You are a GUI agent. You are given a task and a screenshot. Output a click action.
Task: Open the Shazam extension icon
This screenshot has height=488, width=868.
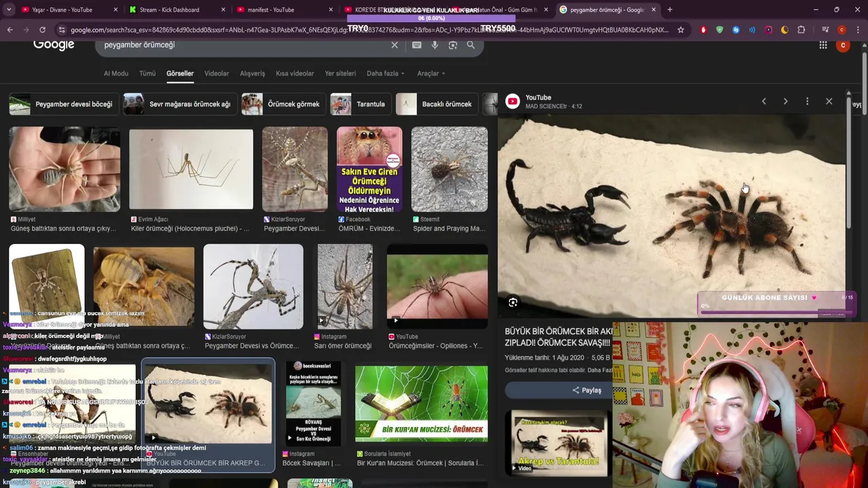(736, 30)
